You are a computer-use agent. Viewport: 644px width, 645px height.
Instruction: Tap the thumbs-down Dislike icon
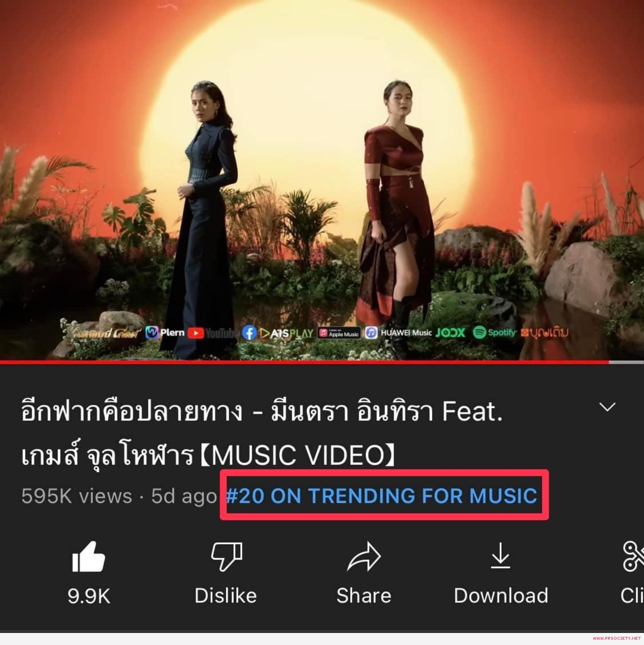pos(227,557)
